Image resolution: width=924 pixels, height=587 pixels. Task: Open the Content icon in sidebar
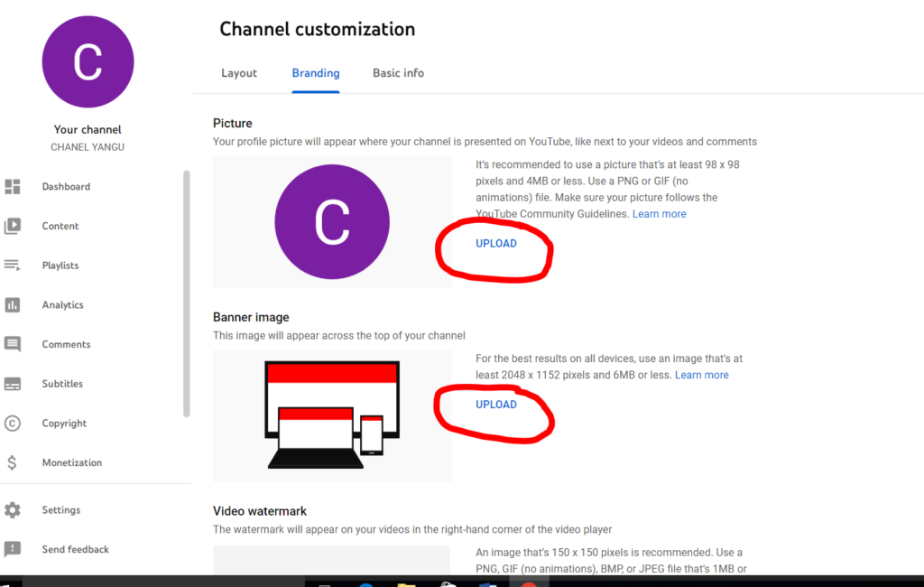tap(13, 226)
